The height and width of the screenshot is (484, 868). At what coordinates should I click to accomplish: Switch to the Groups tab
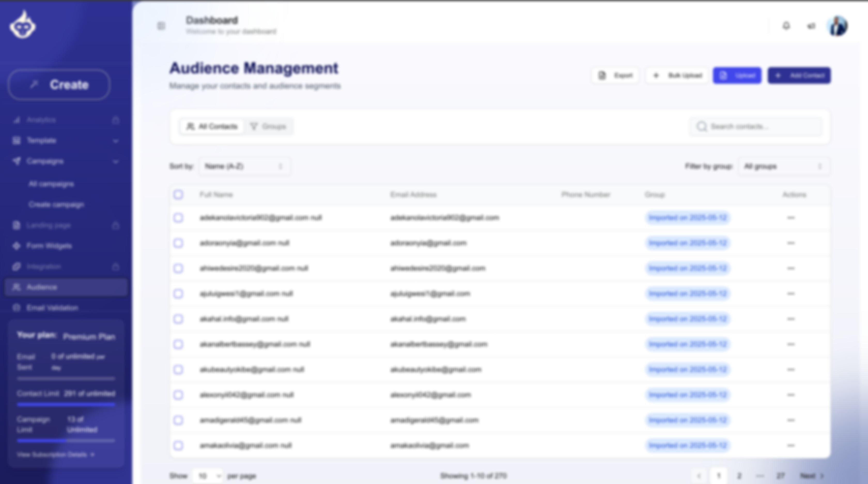pyautogui.click(x=269, y=127)
